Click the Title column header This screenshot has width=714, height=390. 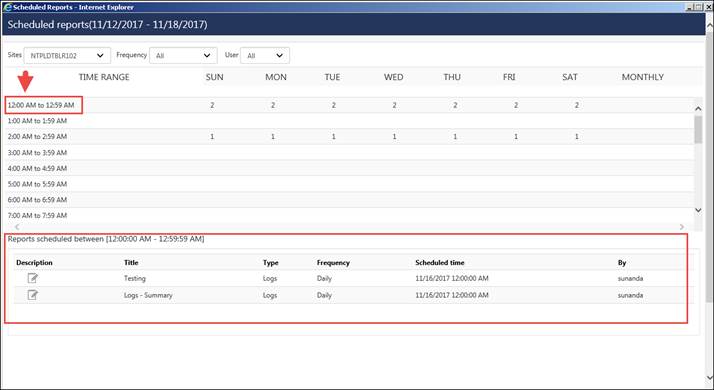coord(131,262)
